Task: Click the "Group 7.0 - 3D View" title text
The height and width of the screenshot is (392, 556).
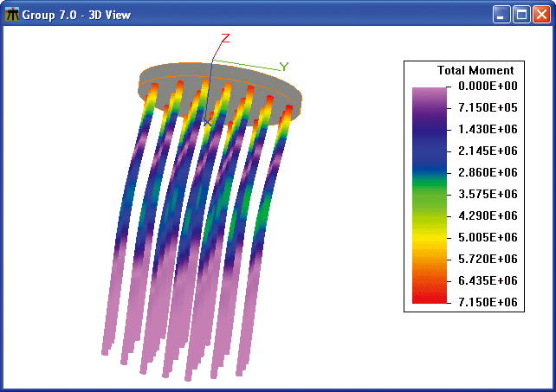Action: click(76, 15)
